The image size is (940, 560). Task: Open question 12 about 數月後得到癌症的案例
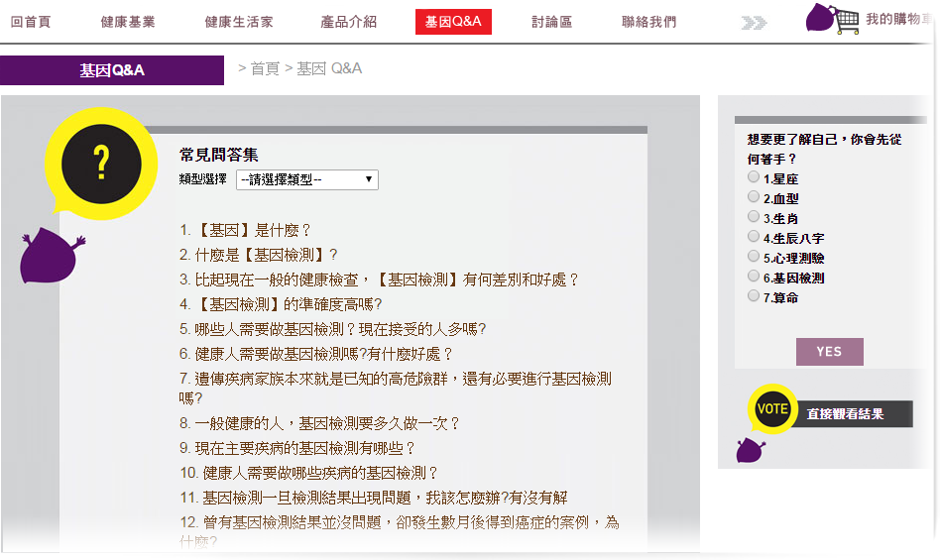(400, 531)
